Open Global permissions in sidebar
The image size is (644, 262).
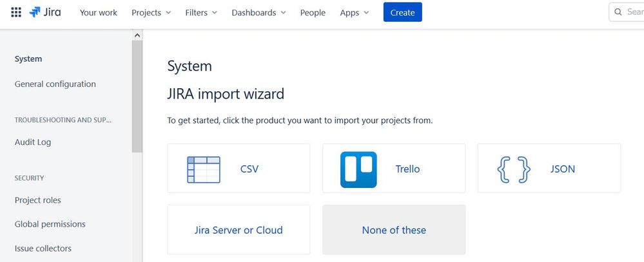(50, 224)
